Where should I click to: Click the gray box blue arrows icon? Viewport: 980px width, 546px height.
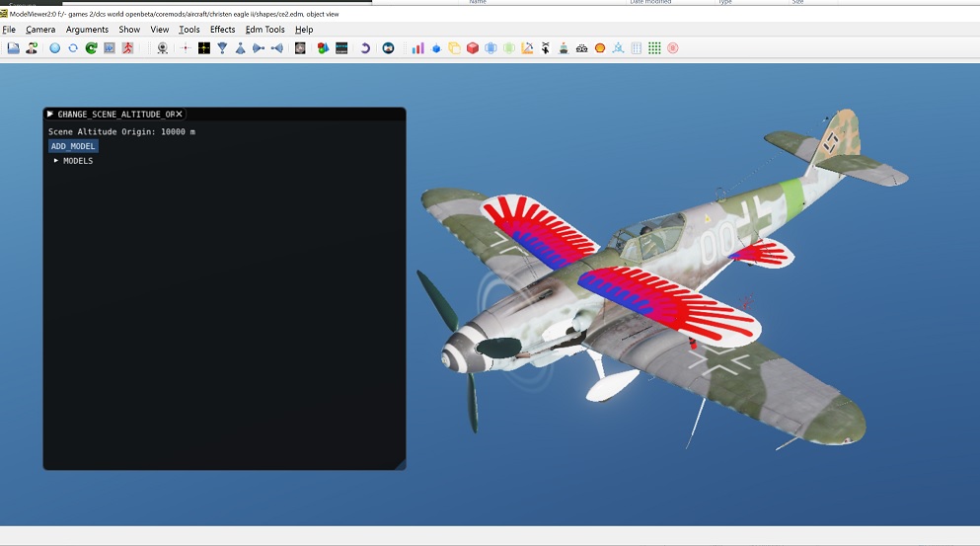[110, 48]
